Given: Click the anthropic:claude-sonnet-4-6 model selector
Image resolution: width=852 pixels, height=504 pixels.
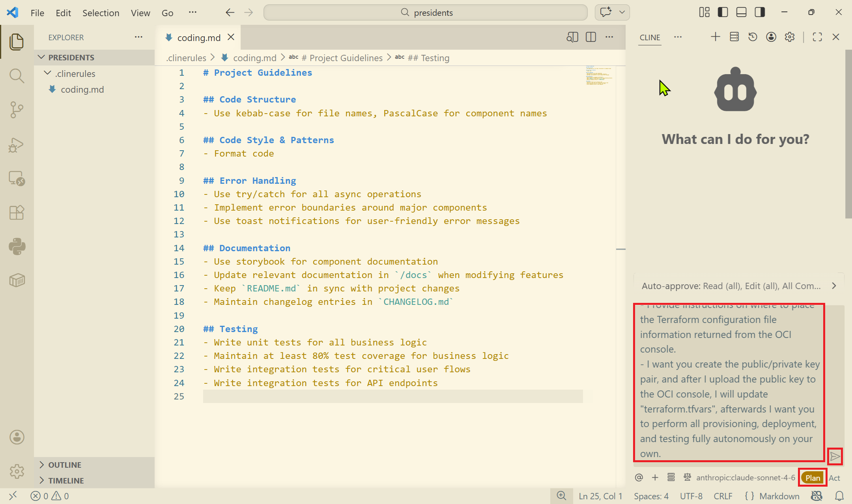Looking at the screenshot, I should (x=745, y=478).
